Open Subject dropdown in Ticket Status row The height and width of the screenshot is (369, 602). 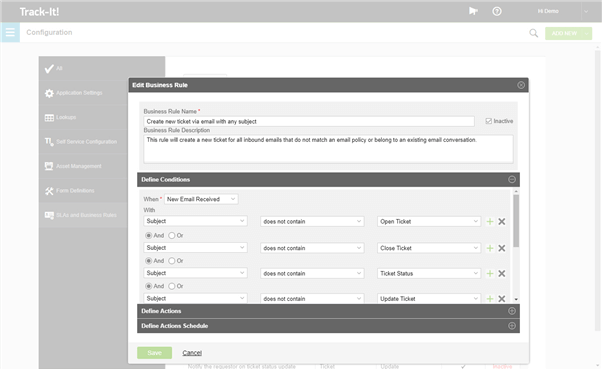pos(195,273)
